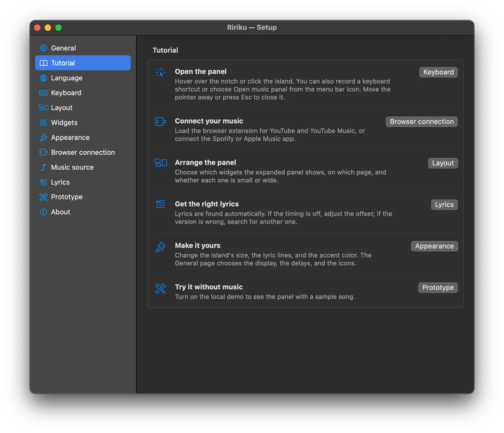Click the Layout icon in sidebar
Image resolution: width=504 pixels, height=433 pixels.
(43, 108)
